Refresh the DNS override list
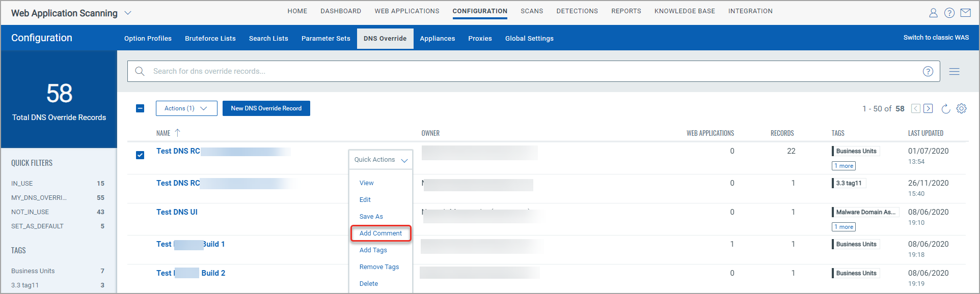Screen dimensions: 980x294 click(x=946, y=108)
